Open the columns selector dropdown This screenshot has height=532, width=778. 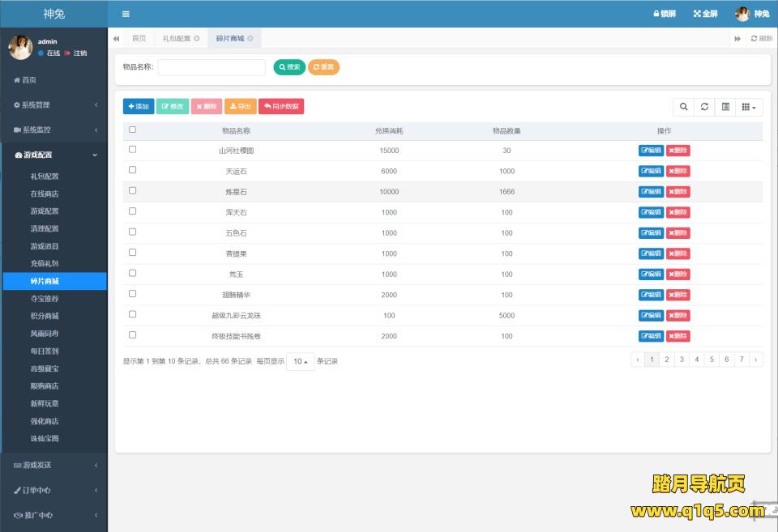tap(750, 107)
